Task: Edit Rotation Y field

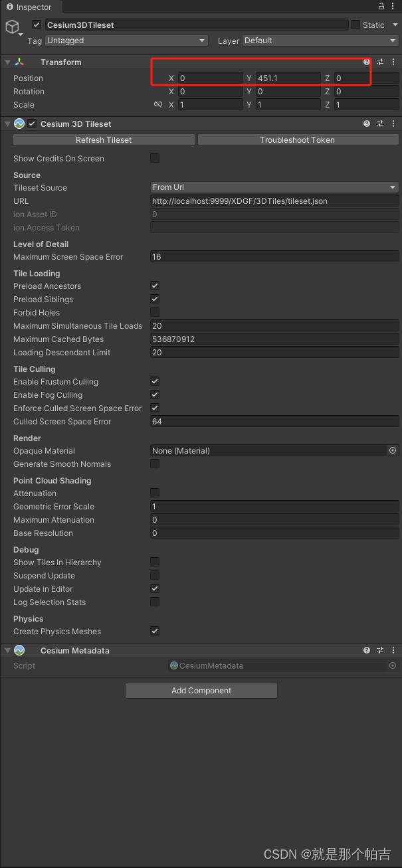Action: [288, 92]
